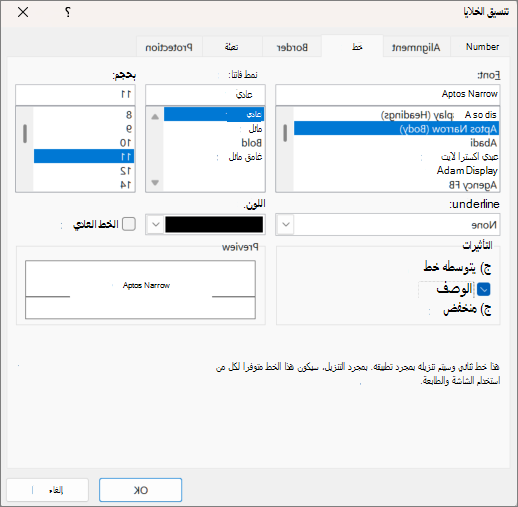Image resolution: width=518 pixels, height=507 pixels.
Task: Toggle the الوصف effect checkbox
Action: (484, 289)
